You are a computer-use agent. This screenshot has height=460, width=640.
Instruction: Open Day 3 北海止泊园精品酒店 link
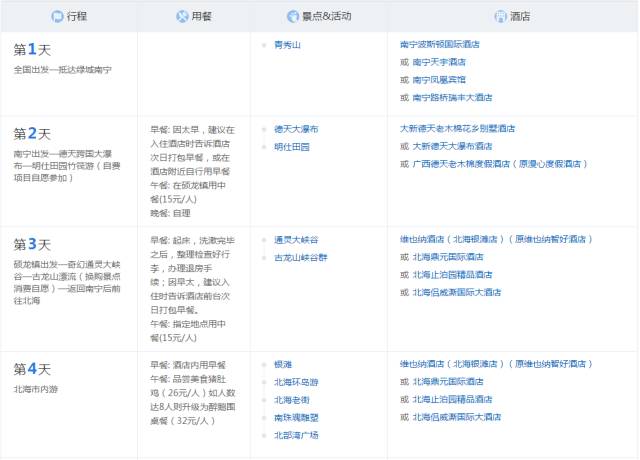point(452,275)
